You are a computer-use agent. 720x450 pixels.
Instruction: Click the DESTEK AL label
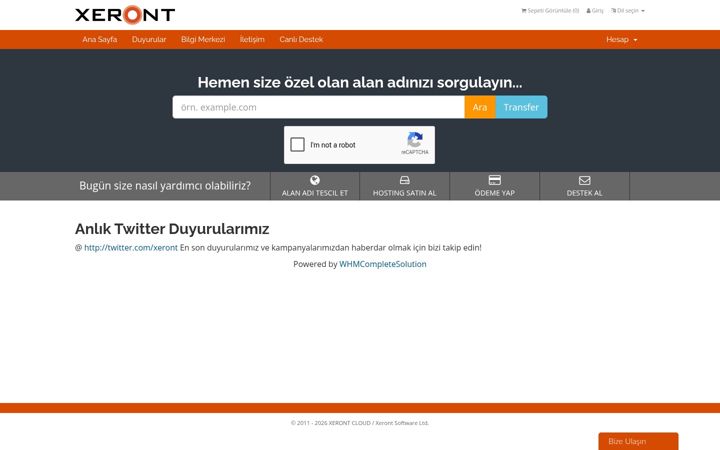(x=585, y=193)
